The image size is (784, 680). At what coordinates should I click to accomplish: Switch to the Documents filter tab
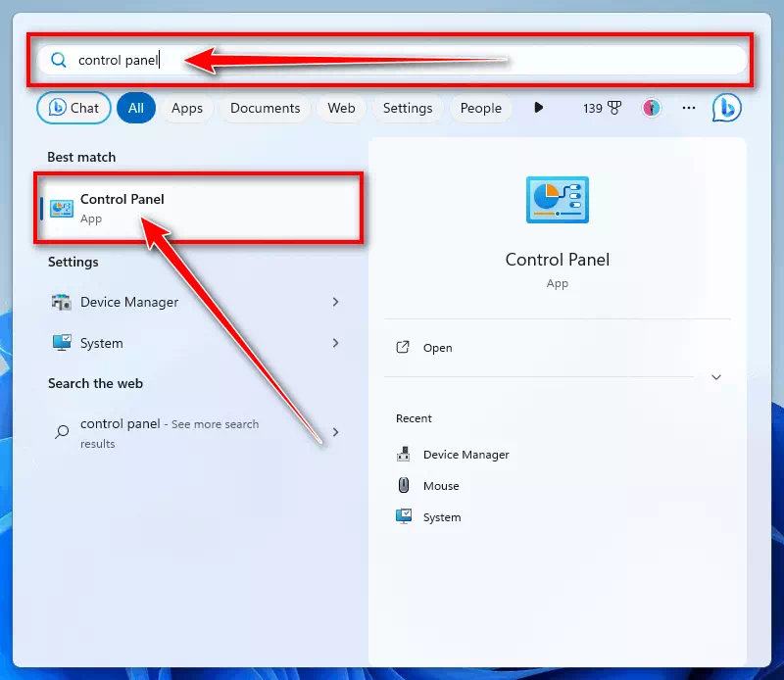(265, 108)
